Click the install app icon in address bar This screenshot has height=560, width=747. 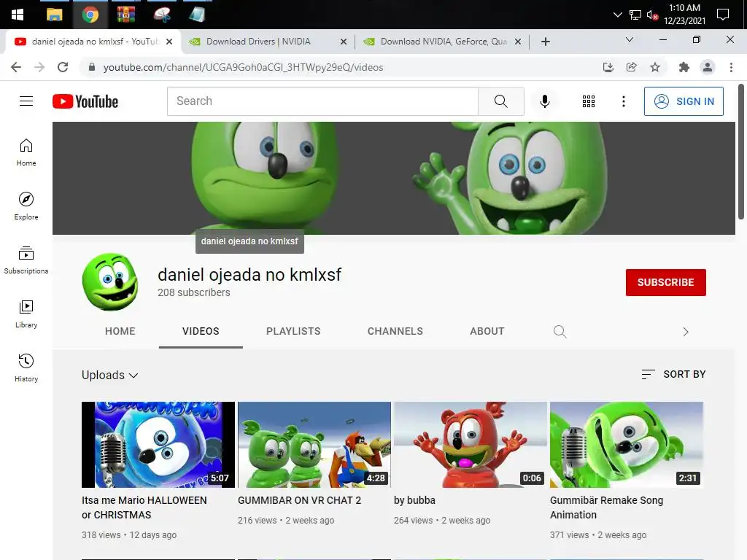click(608, 67)
